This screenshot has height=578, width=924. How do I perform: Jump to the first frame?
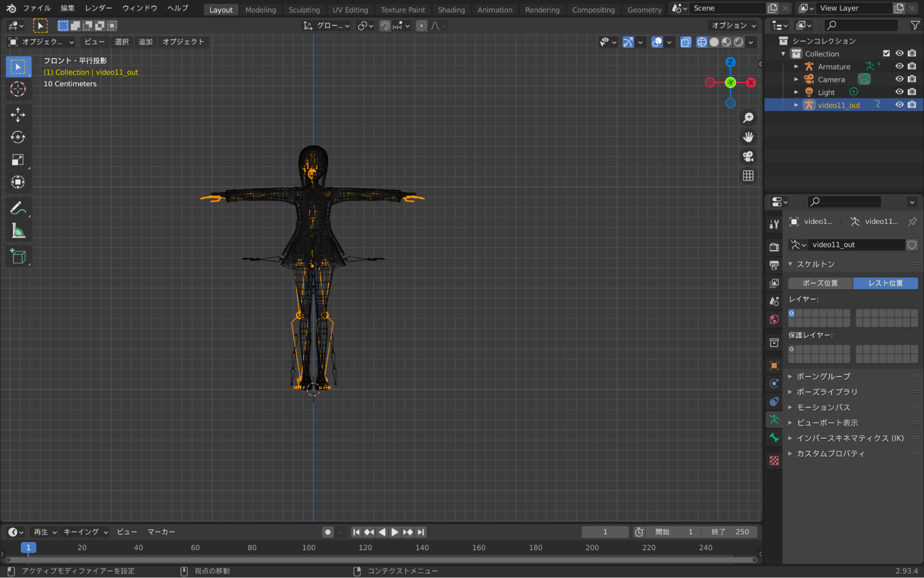point(356,532)
